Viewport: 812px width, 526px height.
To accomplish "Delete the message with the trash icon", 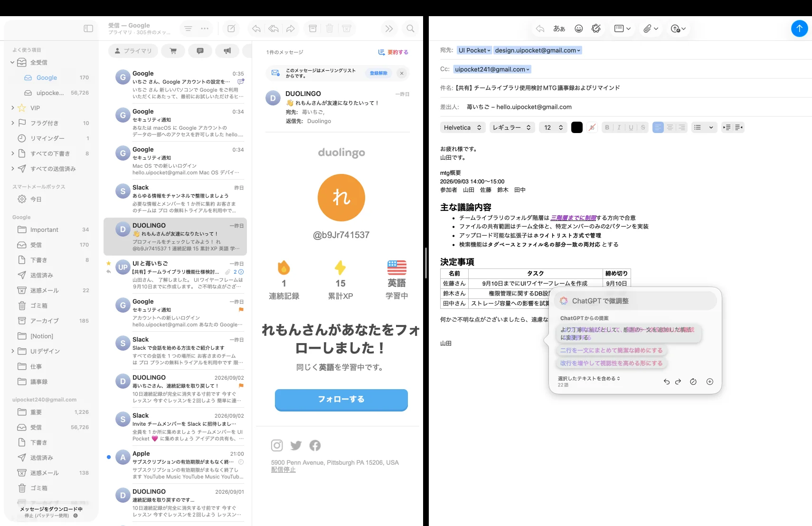I will coord(330,29).
